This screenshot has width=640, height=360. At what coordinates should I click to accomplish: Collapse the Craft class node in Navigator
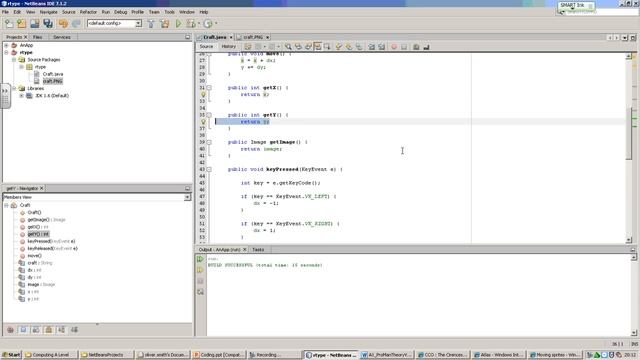tap(7, 205)
